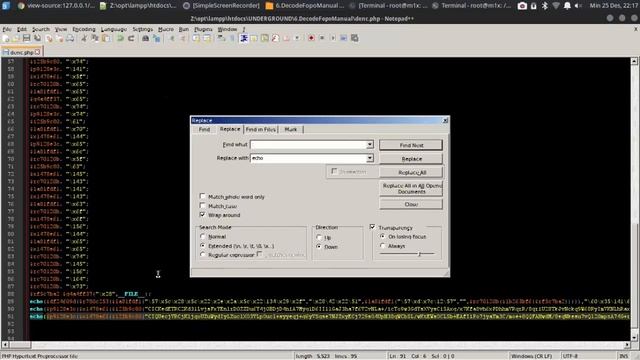Select Extended search mode radio
Viewport: 640px width, 360px height.
pyautogui.click(x=202, y=246)
